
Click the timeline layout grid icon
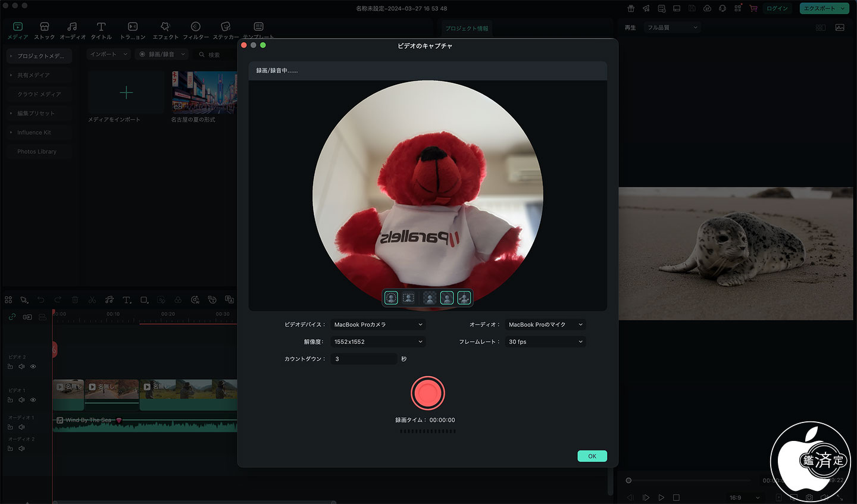tap(8, 300)
